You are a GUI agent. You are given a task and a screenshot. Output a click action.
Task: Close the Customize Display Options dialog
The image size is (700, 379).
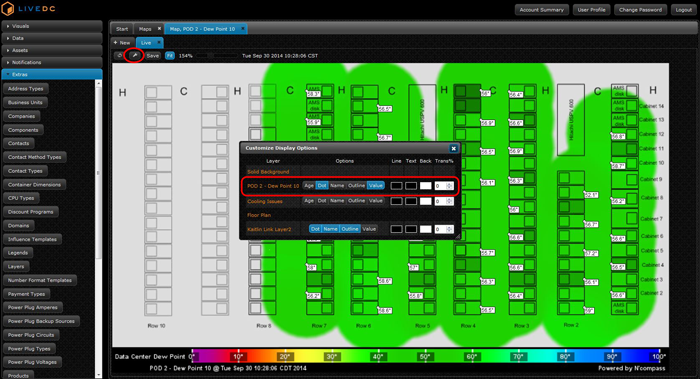click(x=453, y=149)
